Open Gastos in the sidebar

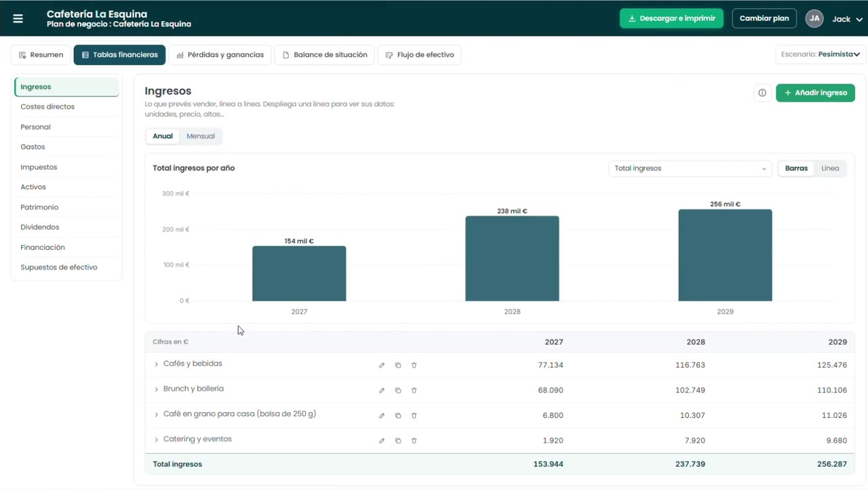66,147
